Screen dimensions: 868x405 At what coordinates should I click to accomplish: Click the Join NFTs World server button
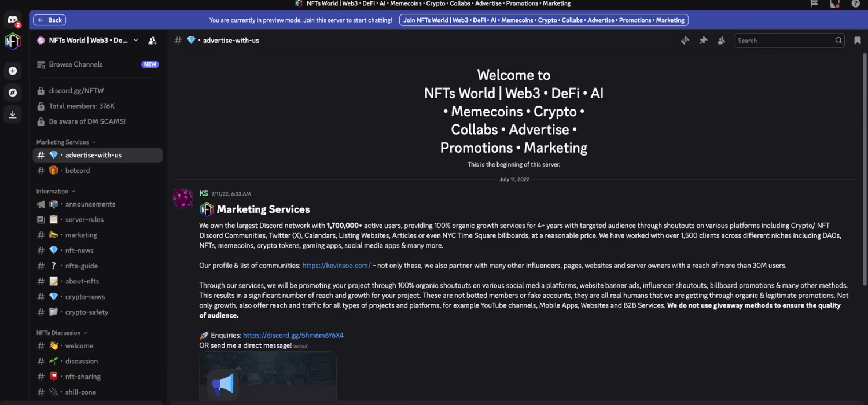(543, 20)
